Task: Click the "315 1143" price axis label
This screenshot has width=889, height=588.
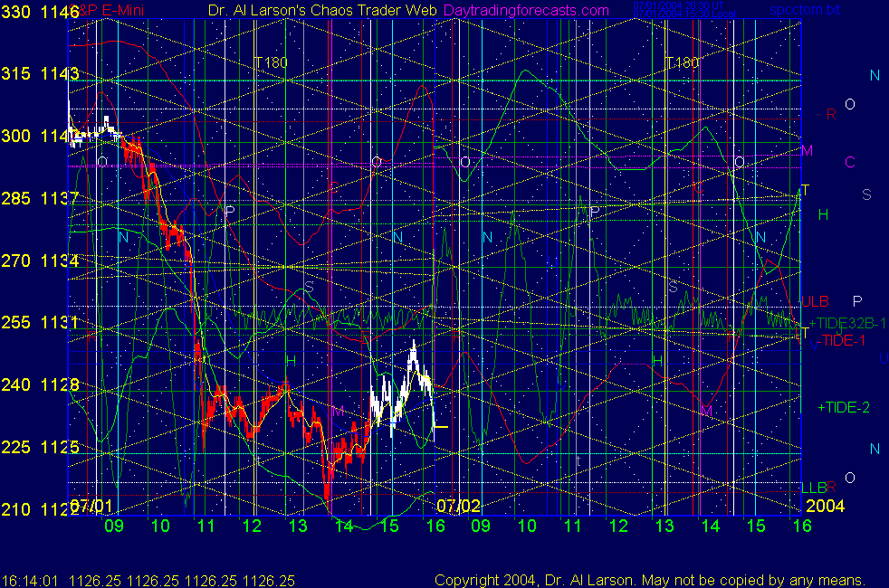Action: (x=40, y=73)
